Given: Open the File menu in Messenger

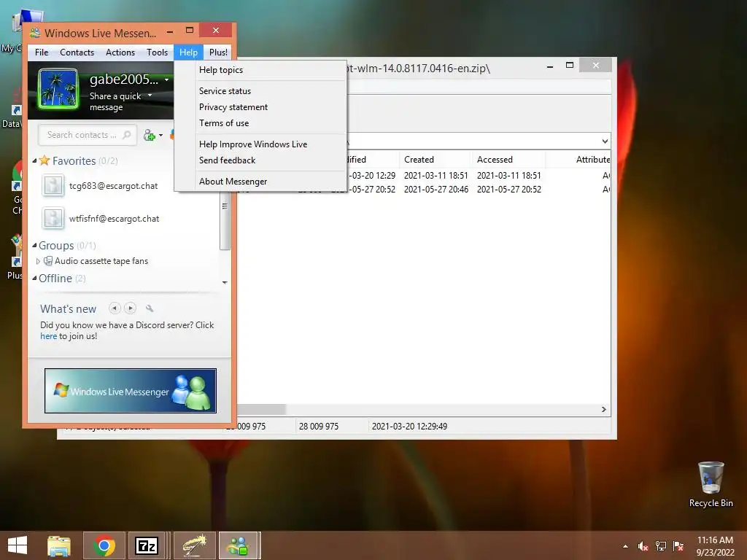Looking at the screenshot, I should pyautogui.click(x=42, y=52).
